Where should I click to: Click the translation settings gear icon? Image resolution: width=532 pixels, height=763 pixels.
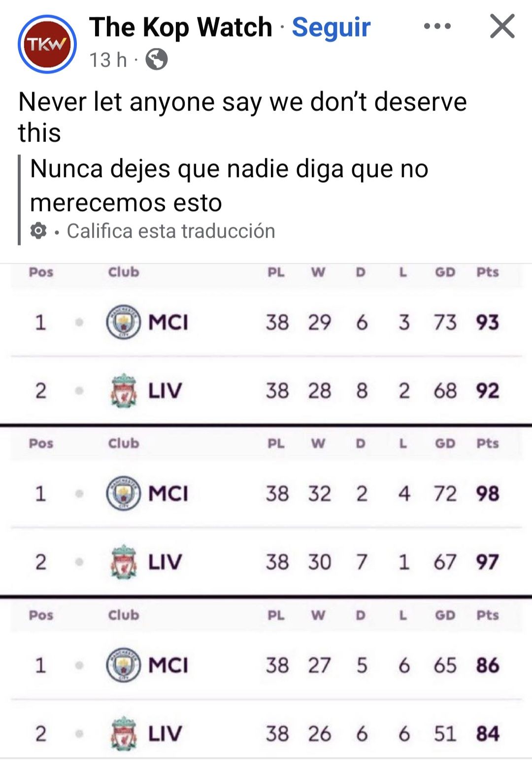(x=38, y=231)
